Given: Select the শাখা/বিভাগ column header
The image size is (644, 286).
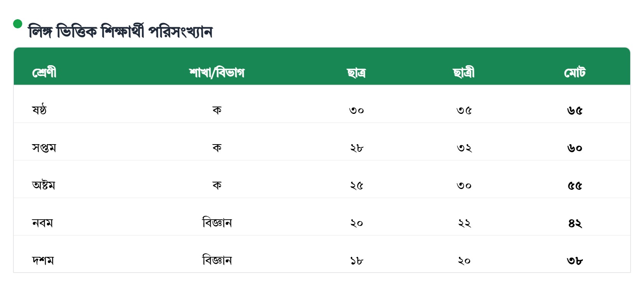Looking at the screenshot, I should [x=217, y=72].
